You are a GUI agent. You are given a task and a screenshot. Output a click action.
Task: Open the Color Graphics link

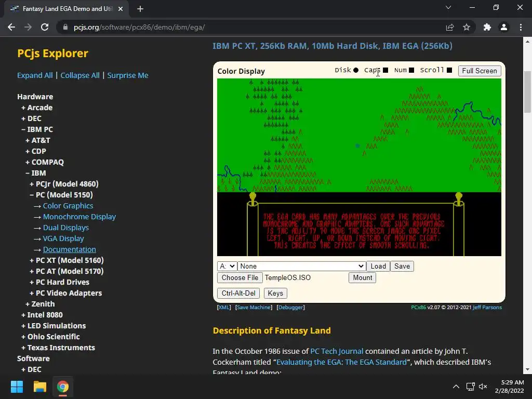[x=68, y=206]
